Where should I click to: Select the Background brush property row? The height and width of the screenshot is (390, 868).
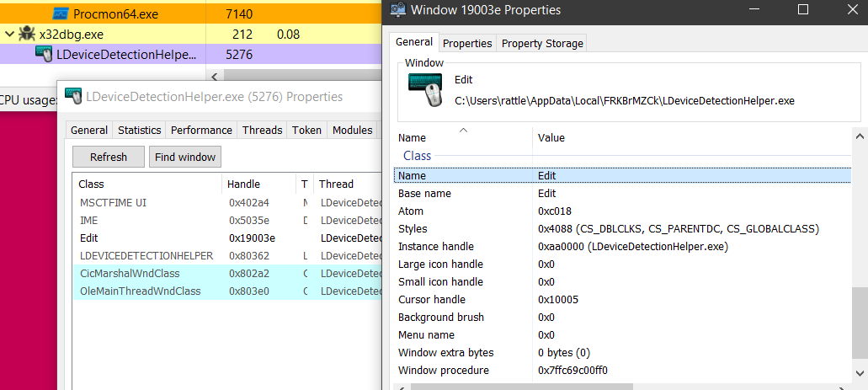(622, 318)
